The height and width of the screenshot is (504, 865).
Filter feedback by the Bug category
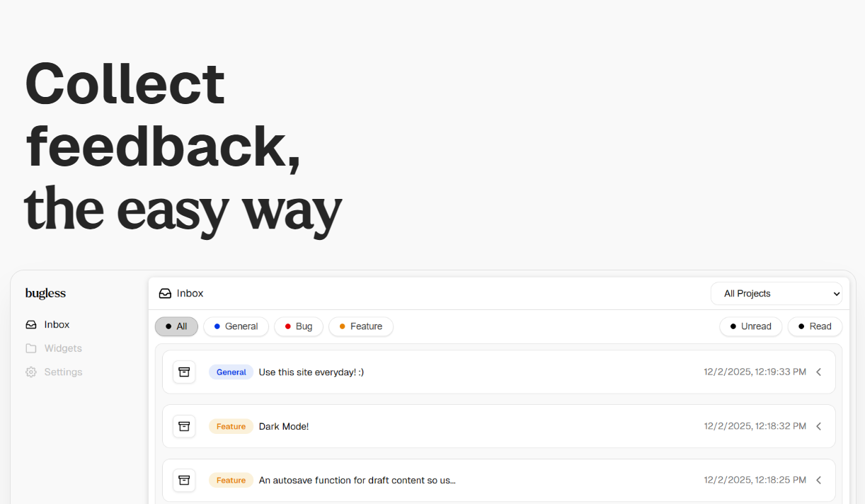coord(298,326)
